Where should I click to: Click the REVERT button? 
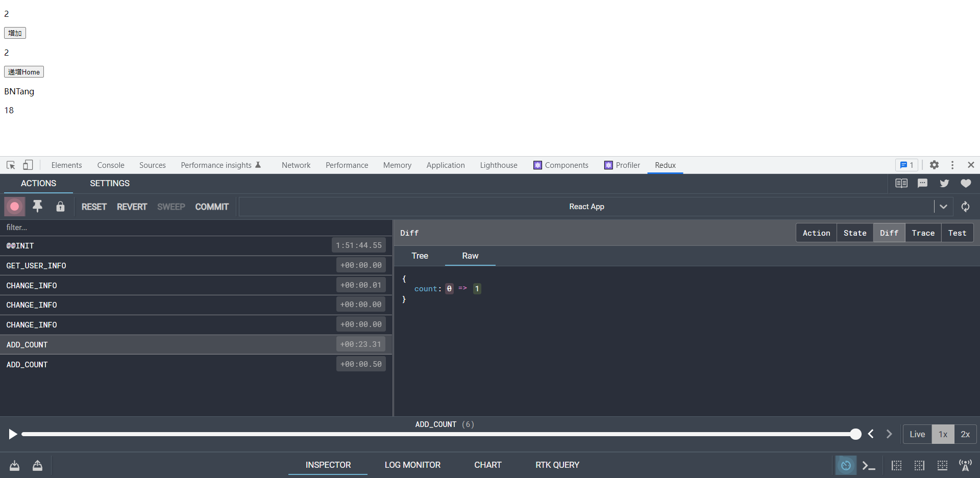(x=132, y=207)
